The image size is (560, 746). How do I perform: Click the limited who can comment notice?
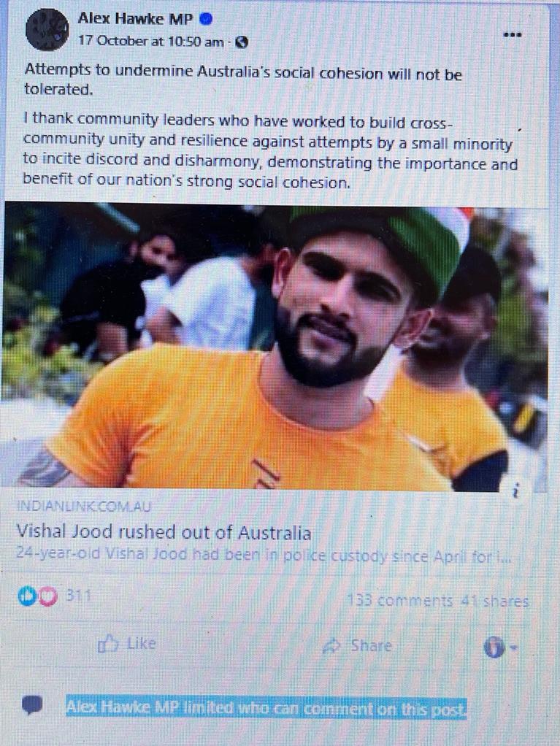click(x=266, y=709)
